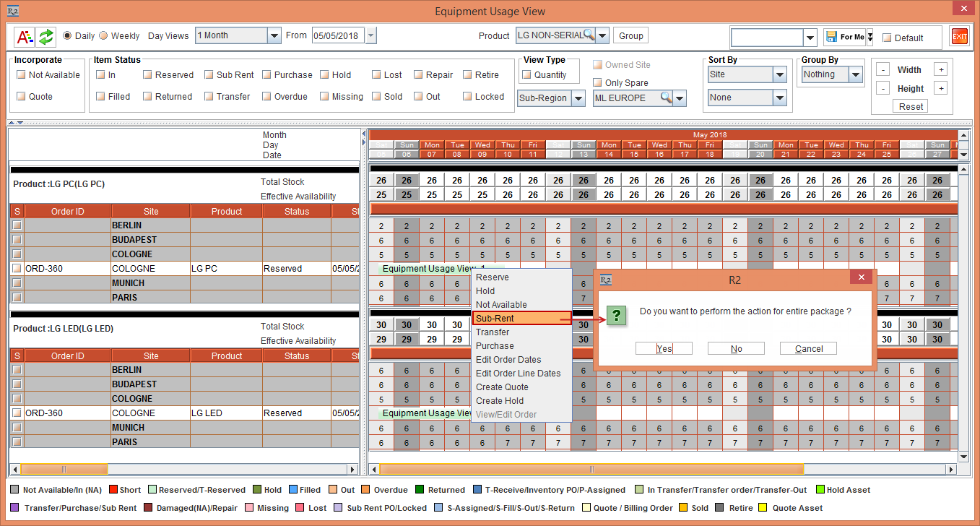Click the floppy disk For Me save icon
Viewport: 980px width, 526px height.
pyautogui.click(x=831, y=37)
